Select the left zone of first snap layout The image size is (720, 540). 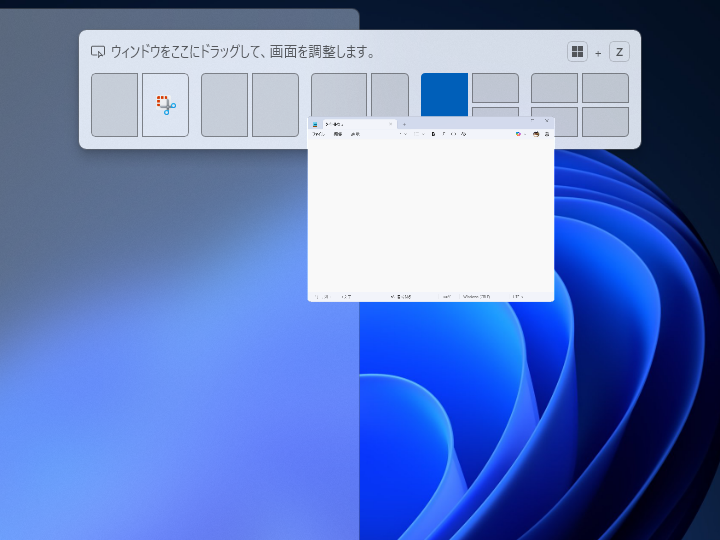(x=114, y=104)
